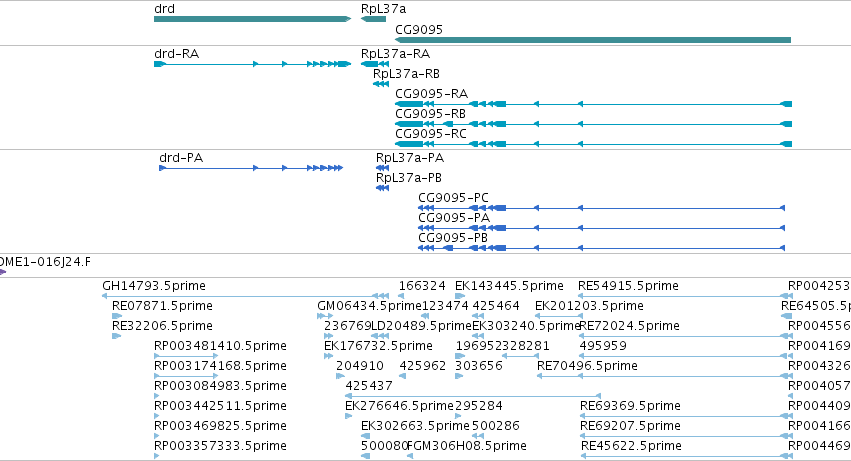Click RP003481410.5prime EST label
Viewport: 851px width, 461px height.
220,346
